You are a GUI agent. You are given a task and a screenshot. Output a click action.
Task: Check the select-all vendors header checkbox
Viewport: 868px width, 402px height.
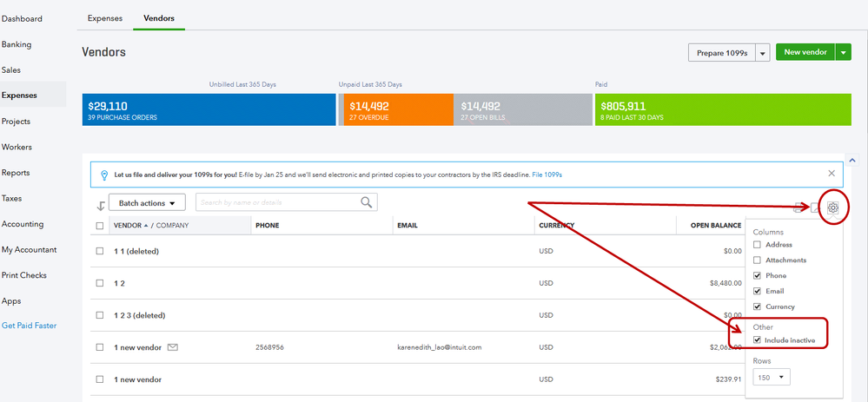click(x=100, y=226)
